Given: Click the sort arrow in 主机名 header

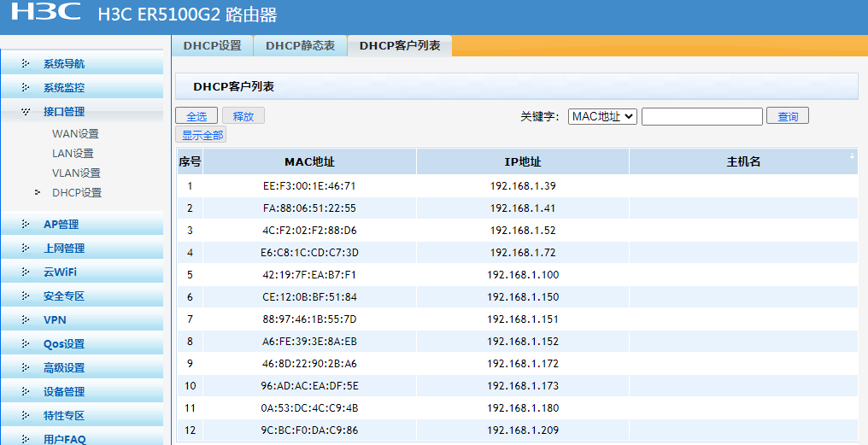Looking at the screenshot, I should [x=852, y=156].
